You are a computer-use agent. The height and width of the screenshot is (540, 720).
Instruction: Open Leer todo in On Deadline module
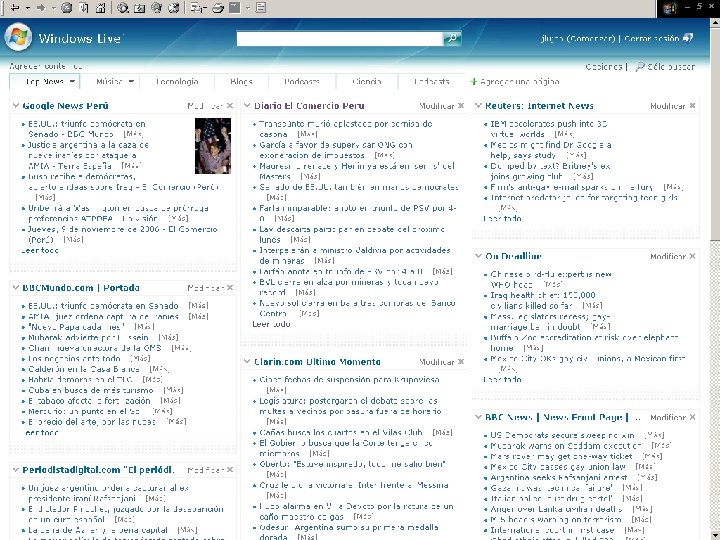[x=502, y=379]
